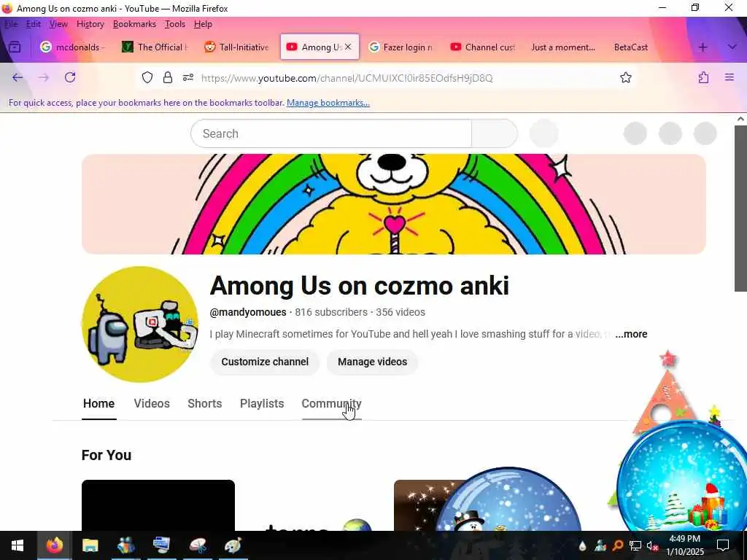Open site permissions icon in address bar
Image resolution: width=747 pixels, height=560 pixels.
coord(188,77)
